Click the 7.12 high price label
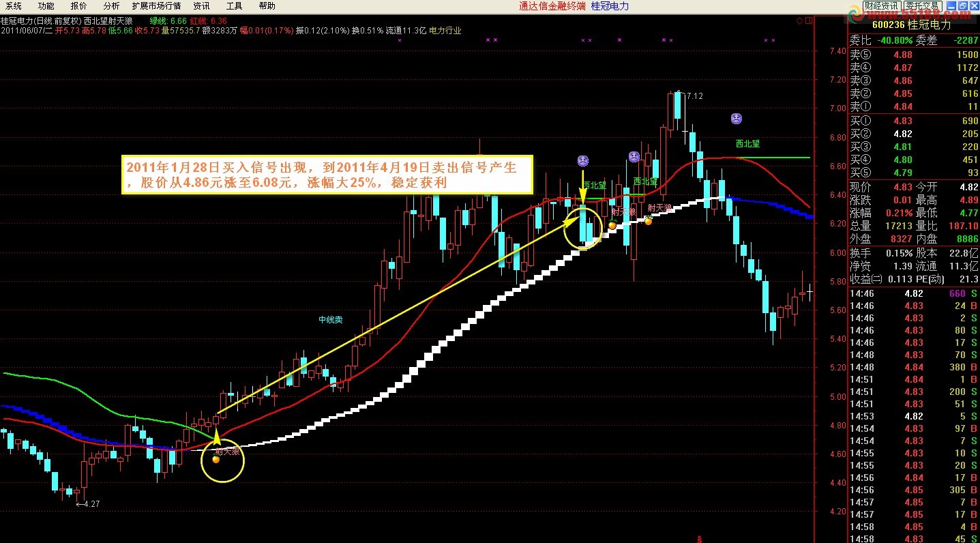The width and height of the screenshot is (980, 543). point(694,96)
